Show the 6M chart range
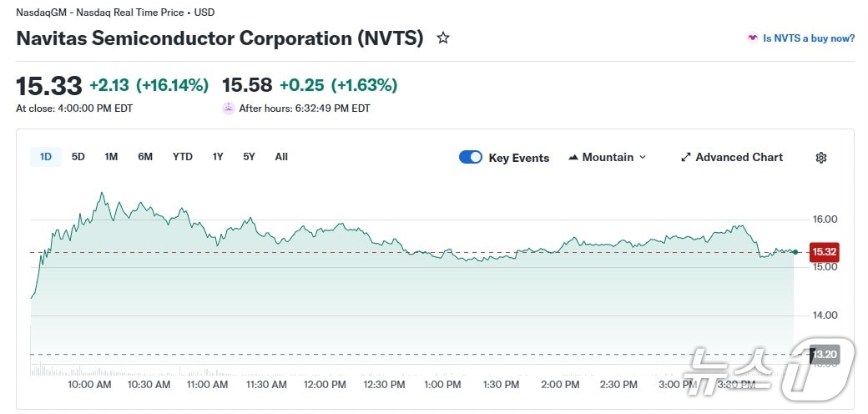This screenshot has height=414, width=868. pyautogui.click(x=145, y=157)
